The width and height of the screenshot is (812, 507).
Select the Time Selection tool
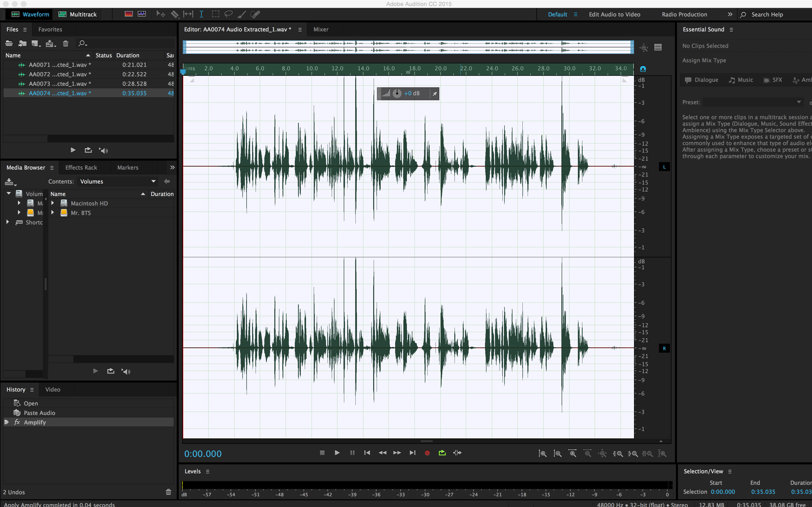201,14
